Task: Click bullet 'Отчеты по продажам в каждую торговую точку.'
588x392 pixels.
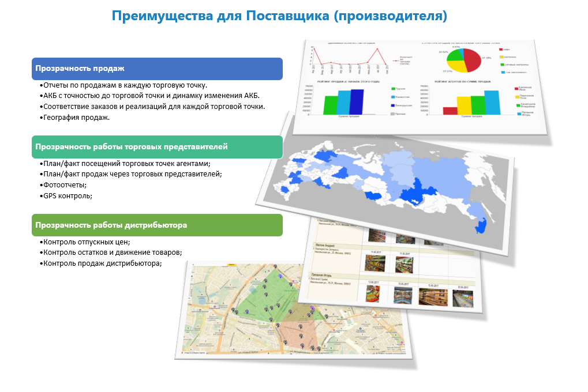Action: tap(123, 85)
